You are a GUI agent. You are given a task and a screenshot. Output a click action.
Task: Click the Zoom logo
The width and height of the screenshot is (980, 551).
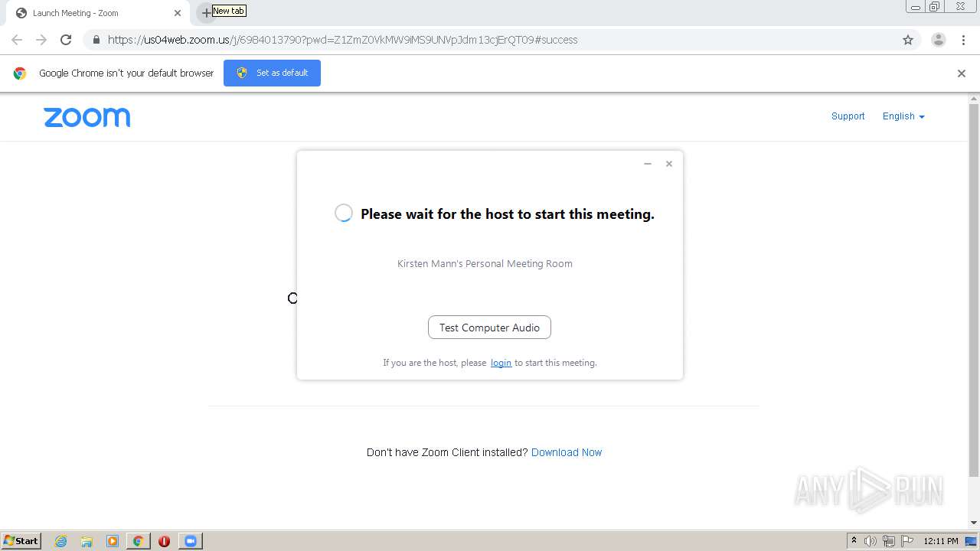[87, 117]
